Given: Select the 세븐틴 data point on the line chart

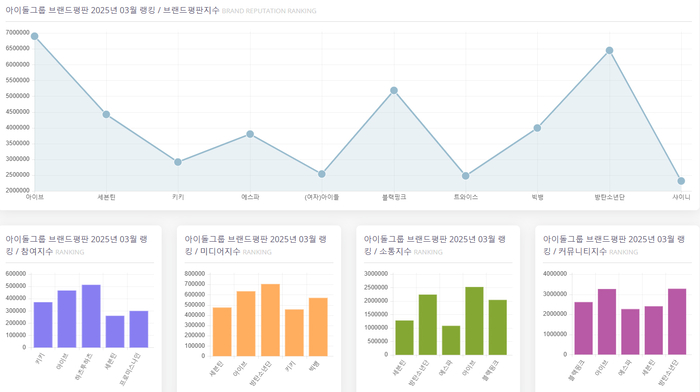Looking at the screenshot, I should coord(106,114).
